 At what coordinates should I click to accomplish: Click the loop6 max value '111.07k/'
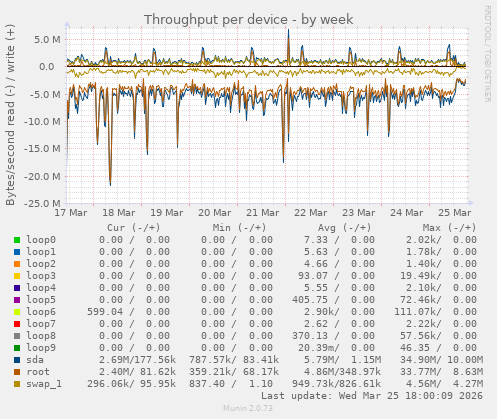[418, 312]
